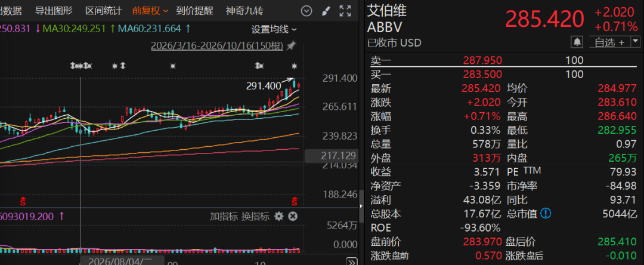Open 区间统计 range statistics
The width and height of the screenshot is (644, 265).
pyautogui.click(x=104, y=11)
